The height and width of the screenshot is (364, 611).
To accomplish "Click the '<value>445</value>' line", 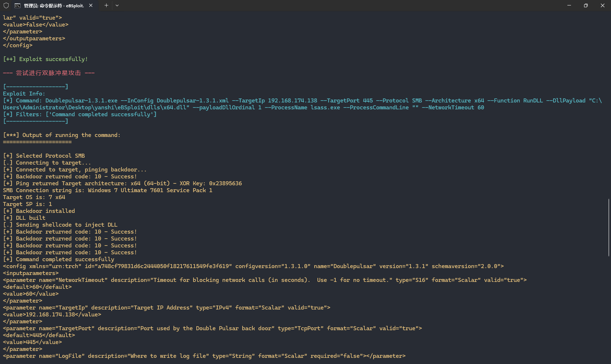I will pyautogui.click(x=32, y=342).
